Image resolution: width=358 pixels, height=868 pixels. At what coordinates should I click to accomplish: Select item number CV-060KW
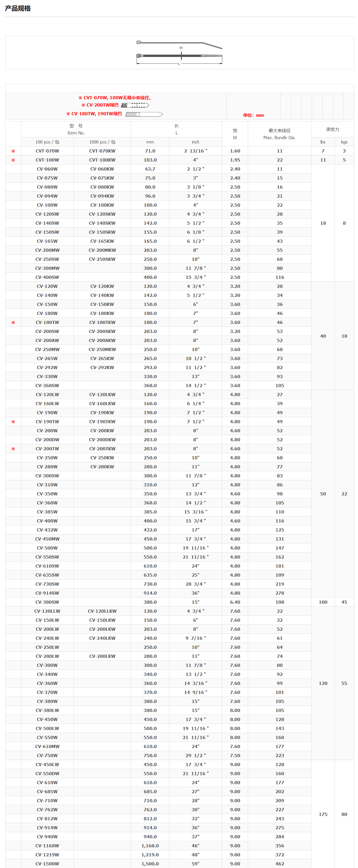[x=102, y=169]
